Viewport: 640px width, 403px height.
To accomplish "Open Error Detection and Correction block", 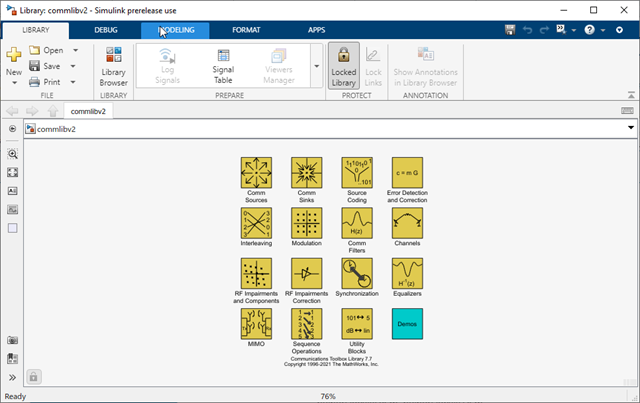I will tap(407, 173).
